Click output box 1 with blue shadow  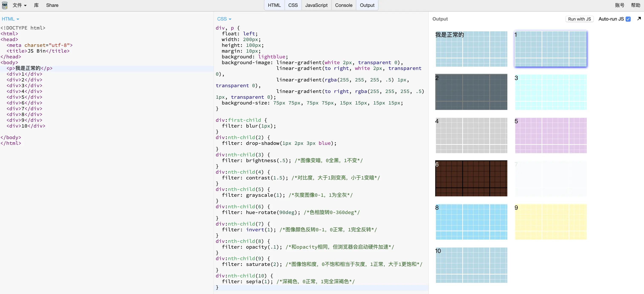click(x=551, y=49)
